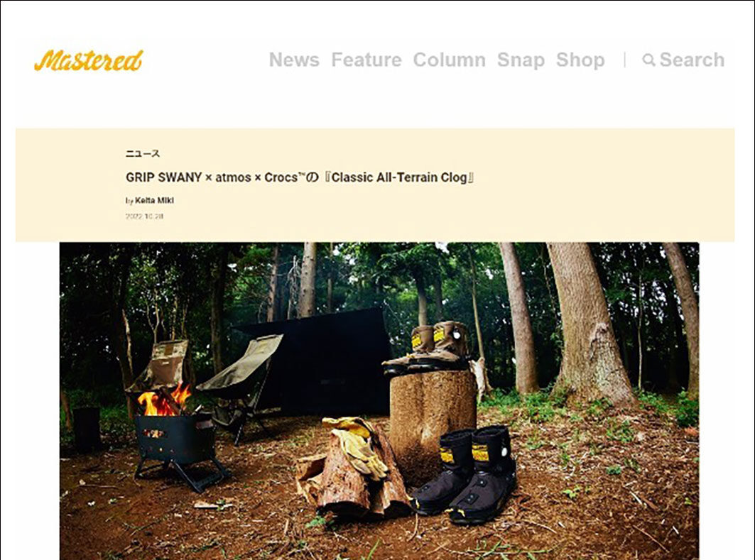The height and width of the screenshot is (560, 755).
Task: Click the black boots in the photo
Action: 463,473
